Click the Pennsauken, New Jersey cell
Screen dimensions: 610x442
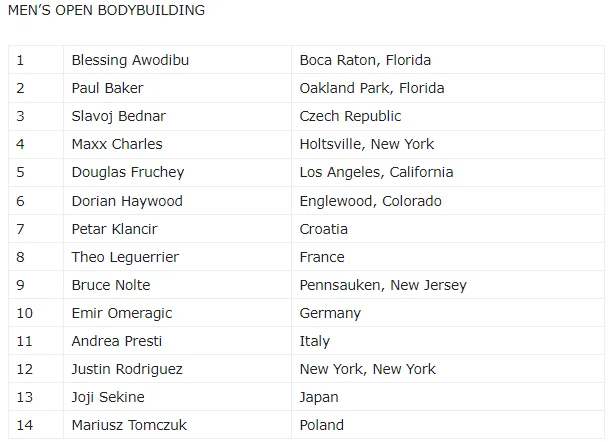click(x=383, y=285)
